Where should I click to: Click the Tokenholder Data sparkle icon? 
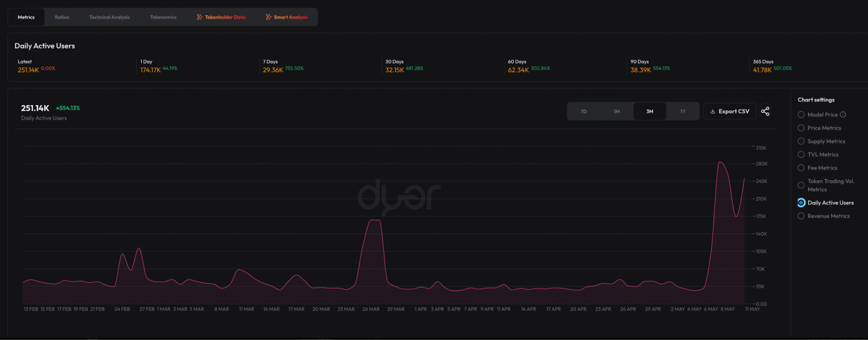[x=200, y=17]
